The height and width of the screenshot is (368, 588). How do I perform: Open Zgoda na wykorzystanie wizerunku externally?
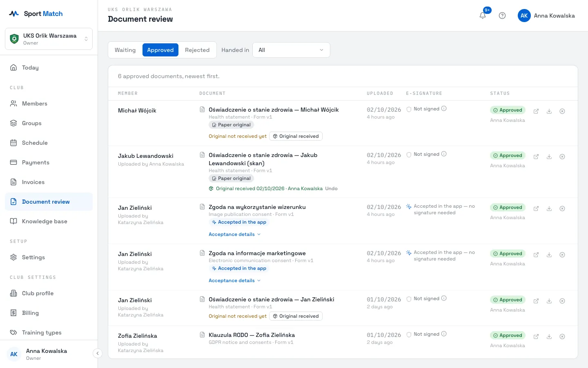tap(536, 209)
